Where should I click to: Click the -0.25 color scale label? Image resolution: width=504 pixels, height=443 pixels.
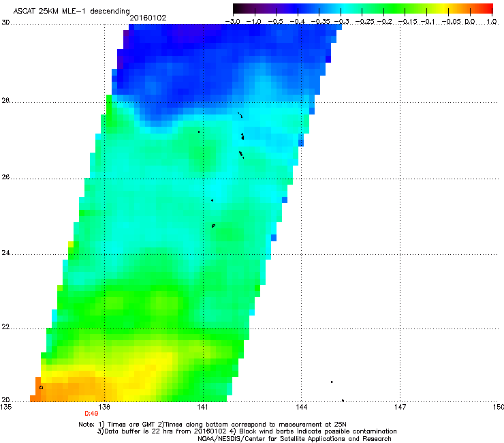365,22
